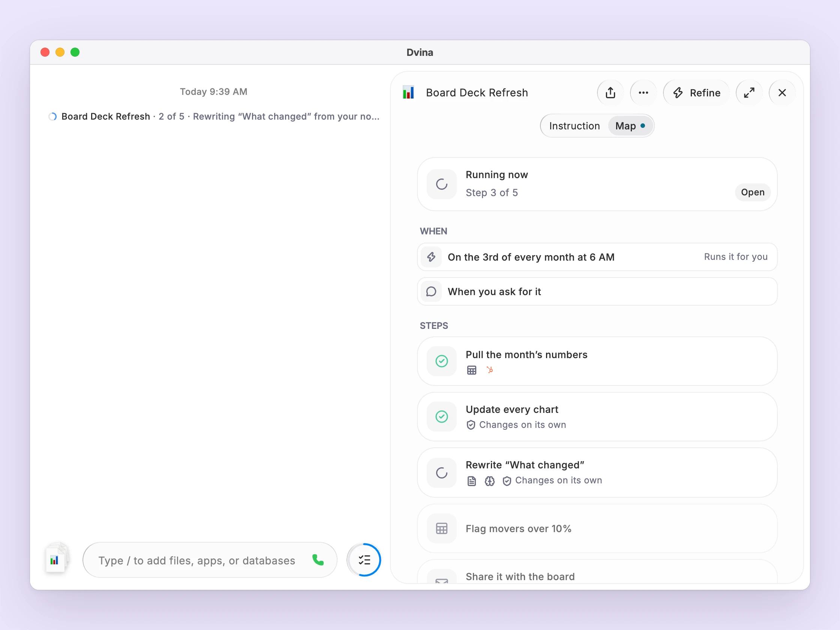This screenshot has height=630, width=840.
Task: Click shield icon under Update every chart
Action: point(471,425)
